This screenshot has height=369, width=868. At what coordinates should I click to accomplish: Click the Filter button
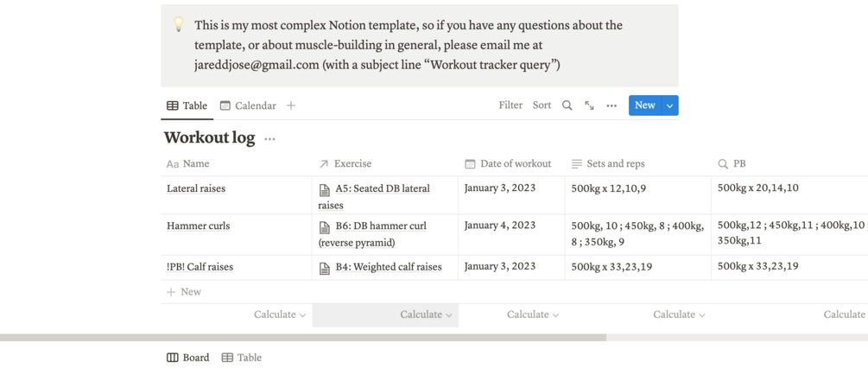click(510, 105)
